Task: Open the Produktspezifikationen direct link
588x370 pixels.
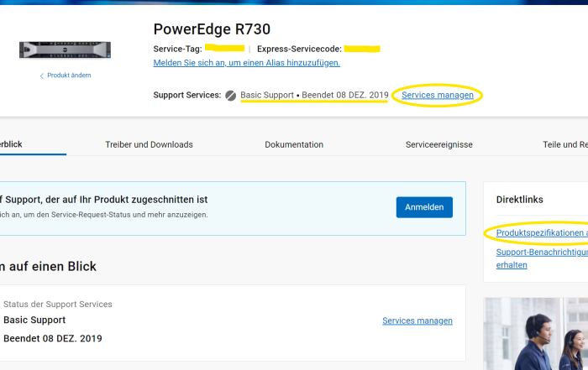Action: click(542, 233)
